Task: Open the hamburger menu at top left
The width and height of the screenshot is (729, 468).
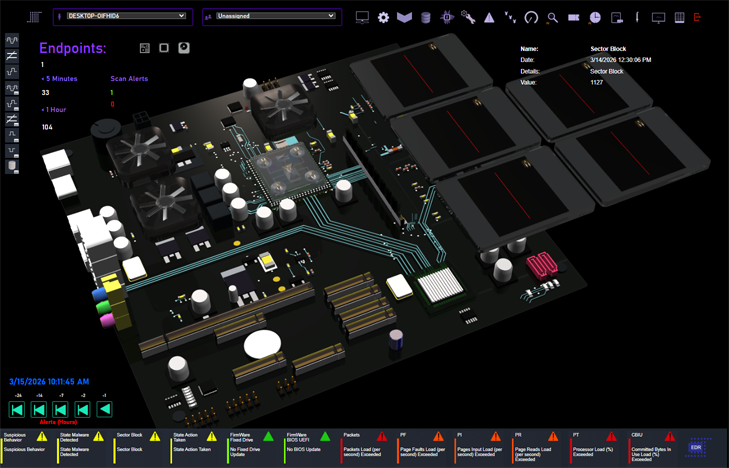Action: 34,17
